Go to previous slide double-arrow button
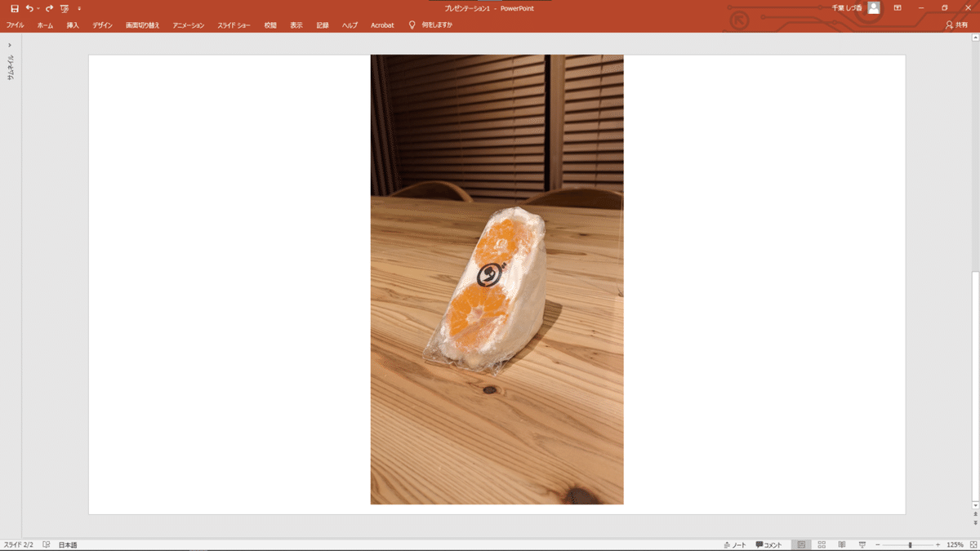Screen dimensions: 980x551 pyautogui.click(x=975, y=515)
